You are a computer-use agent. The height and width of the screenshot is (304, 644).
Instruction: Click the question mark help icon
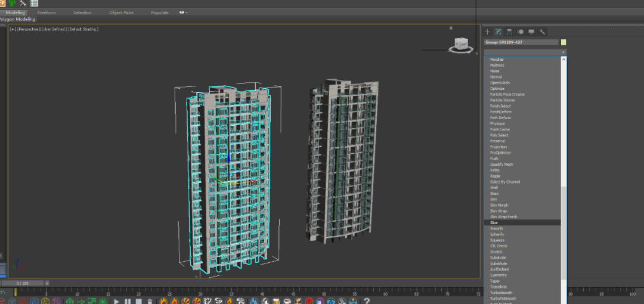(x=367, y=301)
